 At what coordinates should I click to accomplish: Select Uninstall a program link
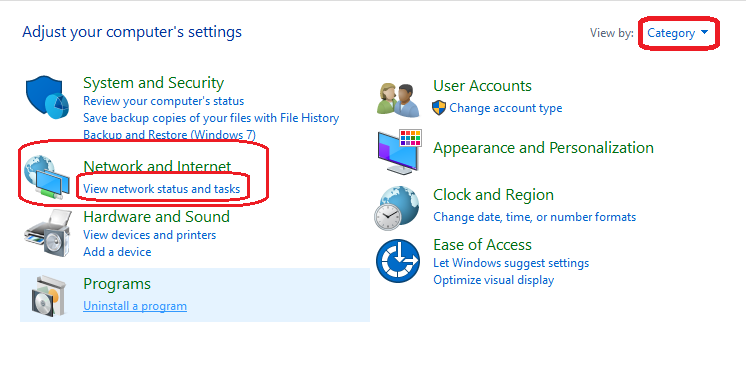point(135,306)
